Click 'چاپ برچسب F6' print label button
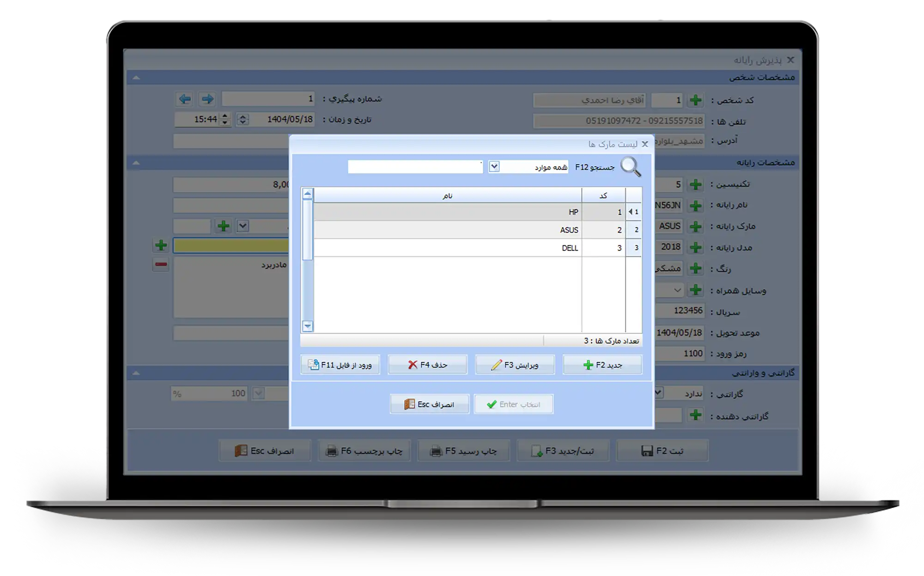 365,450
